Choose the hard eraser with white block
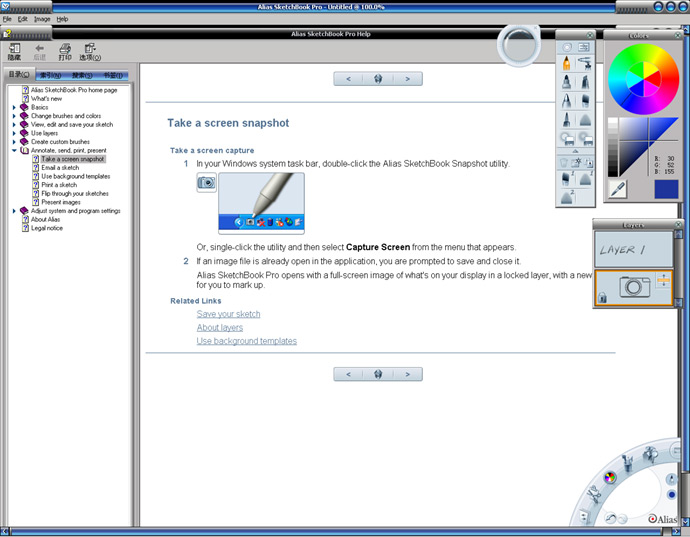The height and width of the screenshot is (537, 690). [x=567, y=138]
